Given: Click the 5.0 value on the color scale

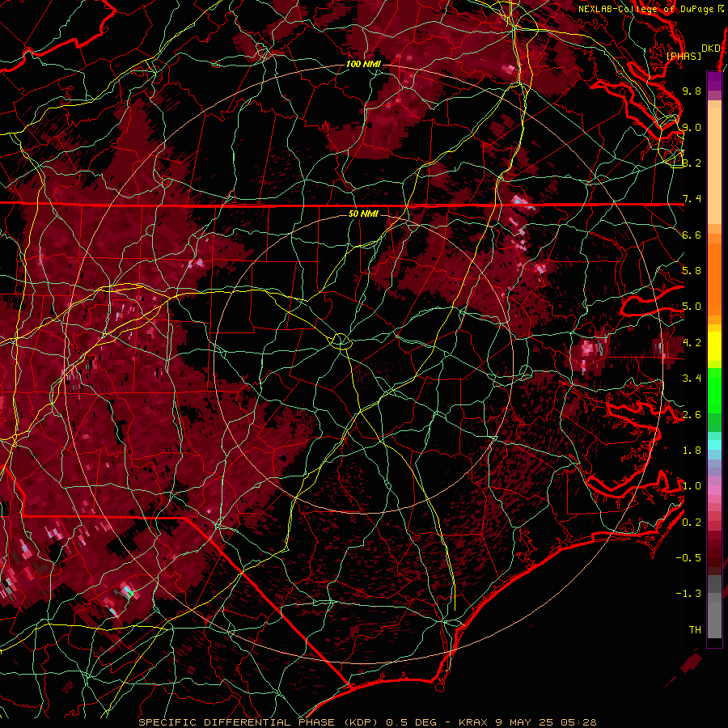Looking at the screenshot, I should point(692,307).
